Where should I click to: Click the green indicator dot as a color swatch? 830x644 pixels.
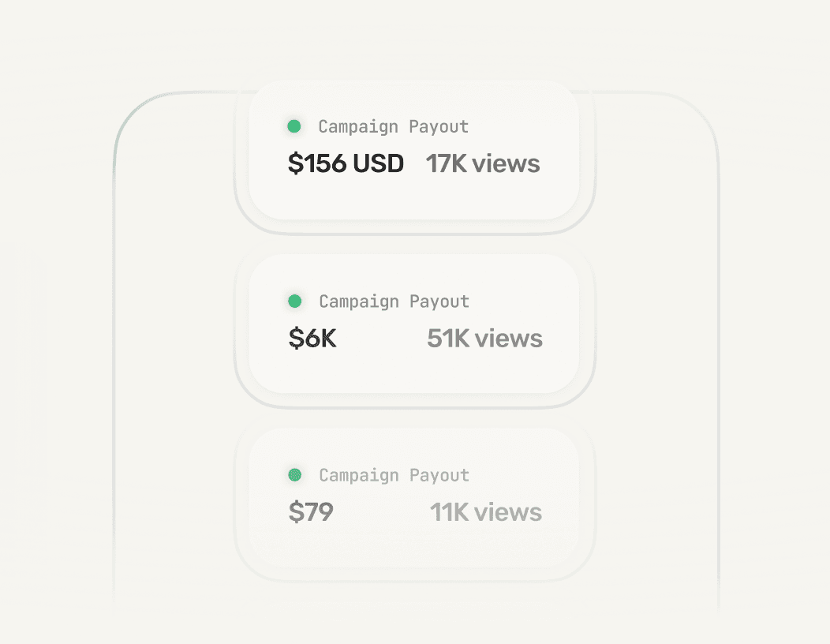(x=295, y=125)
